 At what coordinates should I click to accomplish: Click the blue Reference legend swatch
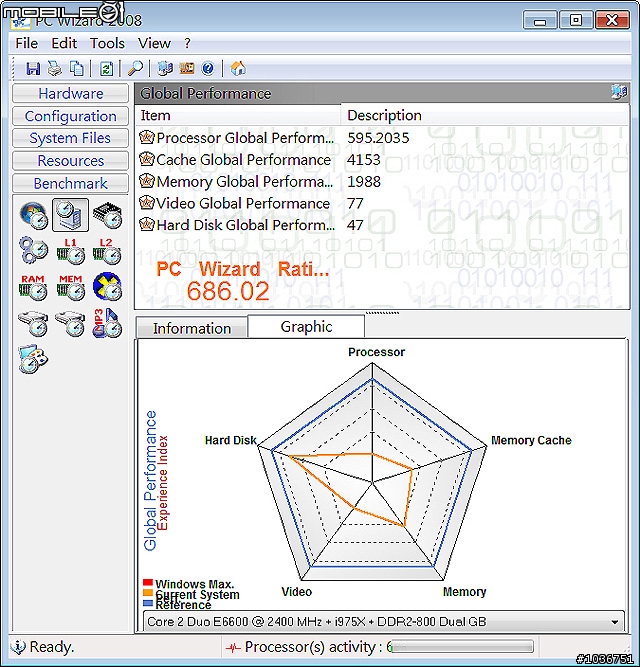(148, 603)
